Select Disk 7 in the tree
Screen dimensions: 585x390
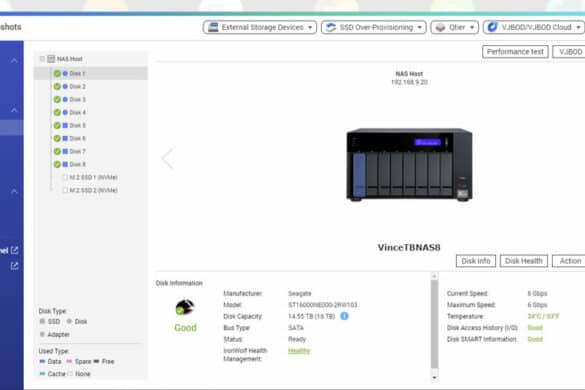[77, 152]
